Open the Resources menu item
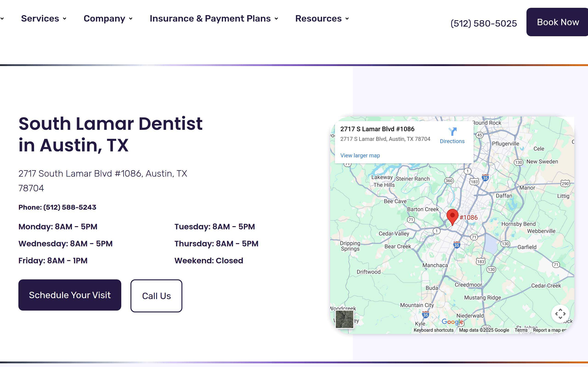588x367 pixels. [x=318, y=18]
